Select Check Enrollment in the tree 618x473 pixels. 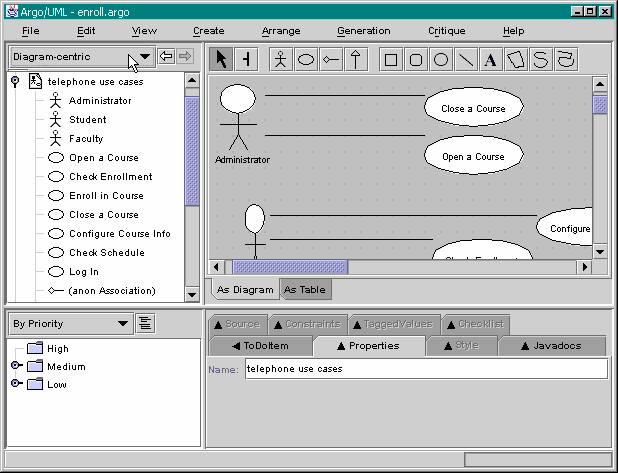(100, 177)
